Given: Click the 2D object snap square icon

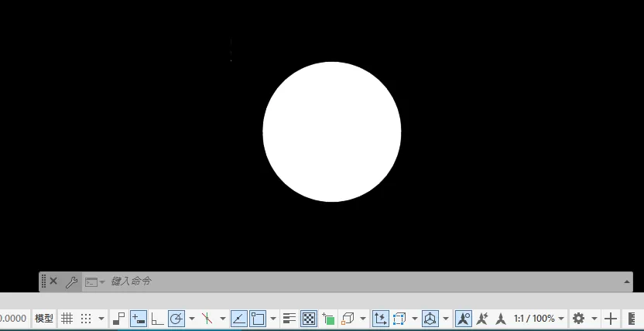Looking at the screenshot, I should [258, 319].
